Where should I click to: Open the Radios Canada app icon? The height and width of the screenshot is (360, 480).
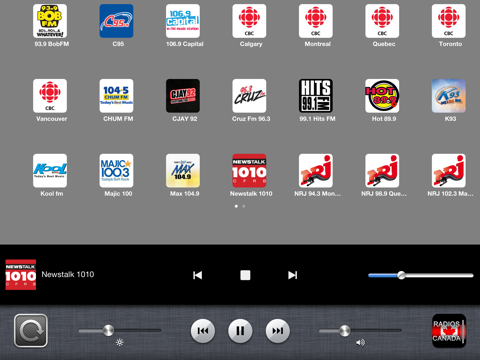(x=449, y=331)
